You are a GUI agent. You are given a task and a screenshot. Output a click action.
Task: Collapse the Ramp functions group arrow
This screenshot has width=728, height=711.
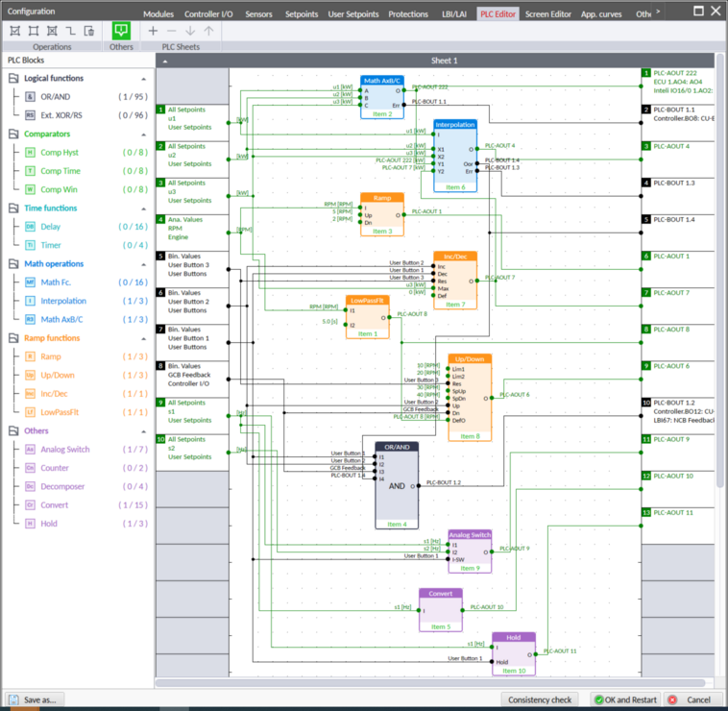click(144, 338)
